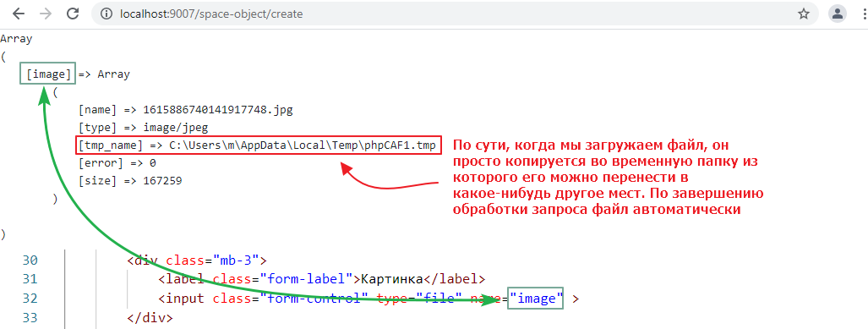Click the [error] => 0 line
Screen dimensions: 868x329
[117, 163]
